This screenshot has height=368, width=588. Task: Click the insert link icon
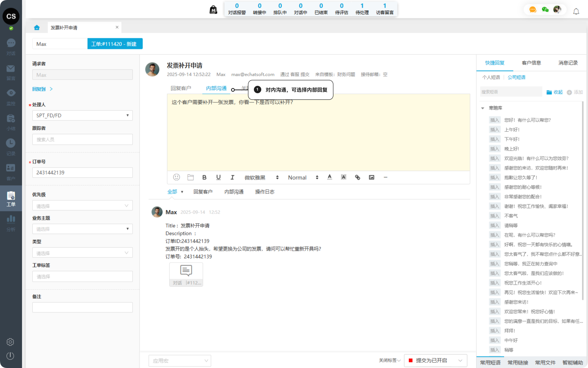tap(357, 177)
